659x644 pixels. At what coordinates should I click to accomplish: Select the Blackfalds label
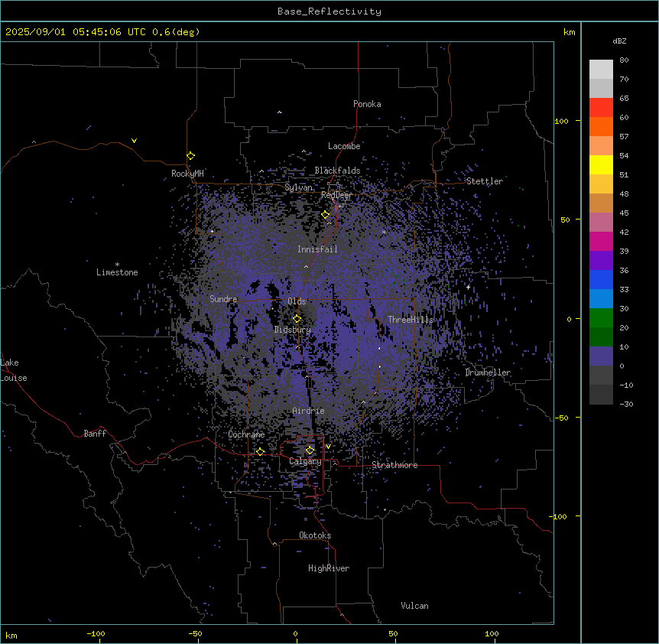coord(337,171)
